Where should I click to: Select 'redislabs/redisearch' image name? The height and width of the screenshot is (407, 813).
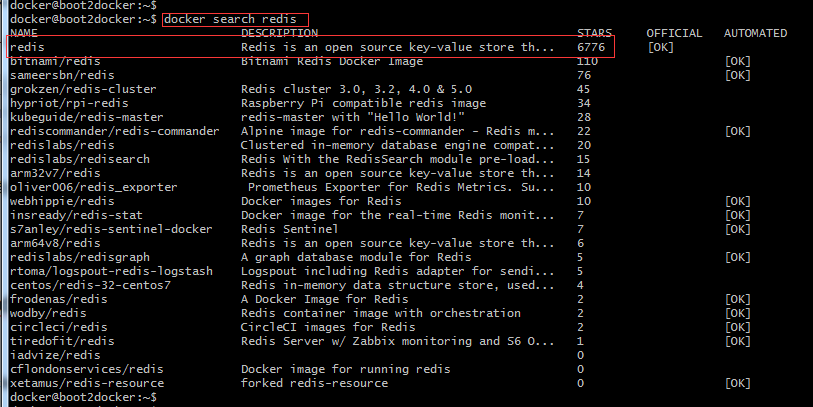tap(80, 159)
